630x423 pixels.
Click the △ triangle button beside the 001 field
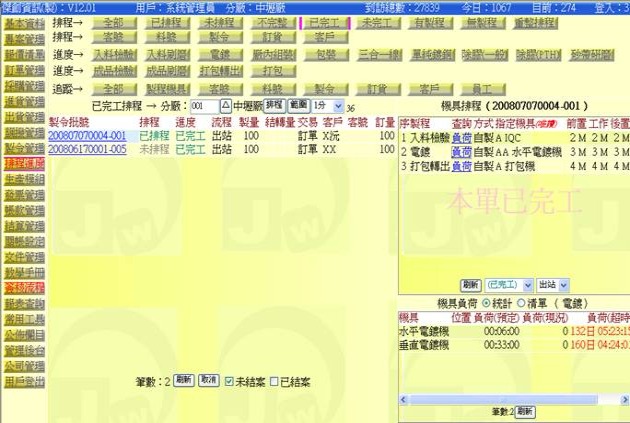[225, 105]
